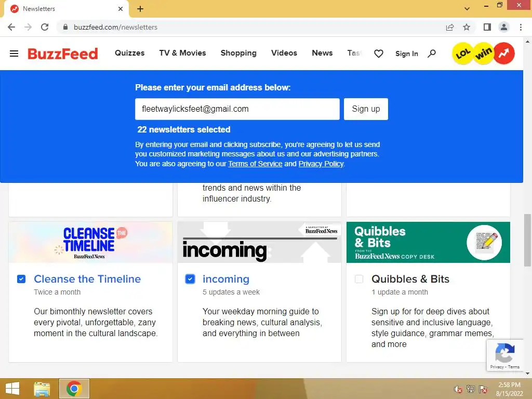Image resolution: width=532 pixels, height=399 pixels.
Task: Click the Quibbles & Bits banner image
Action: [428, 242]
